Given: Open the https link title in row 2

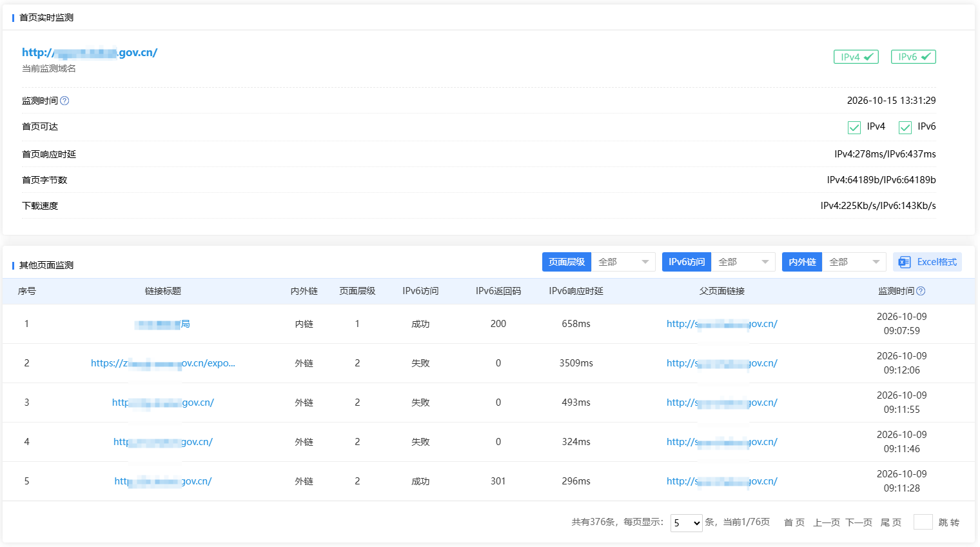Looking at the screenshot, I should (x=163, y=363).
